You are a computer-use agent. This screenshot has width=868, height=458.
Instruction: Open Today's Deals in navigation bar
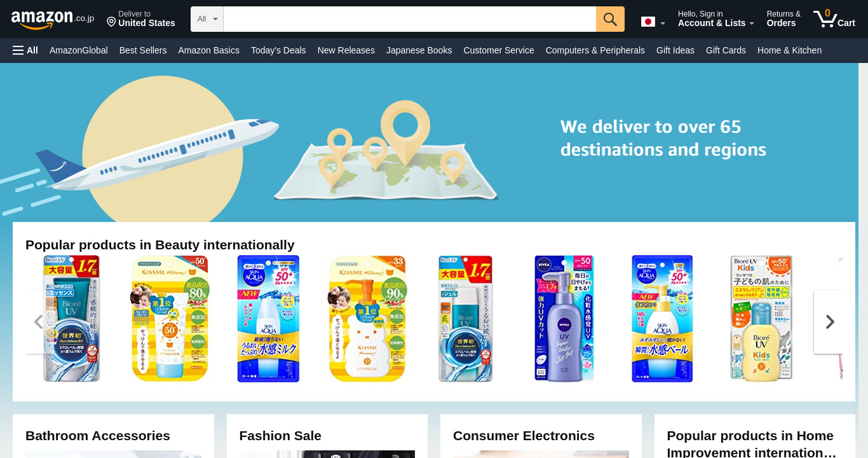coord(278,50)
